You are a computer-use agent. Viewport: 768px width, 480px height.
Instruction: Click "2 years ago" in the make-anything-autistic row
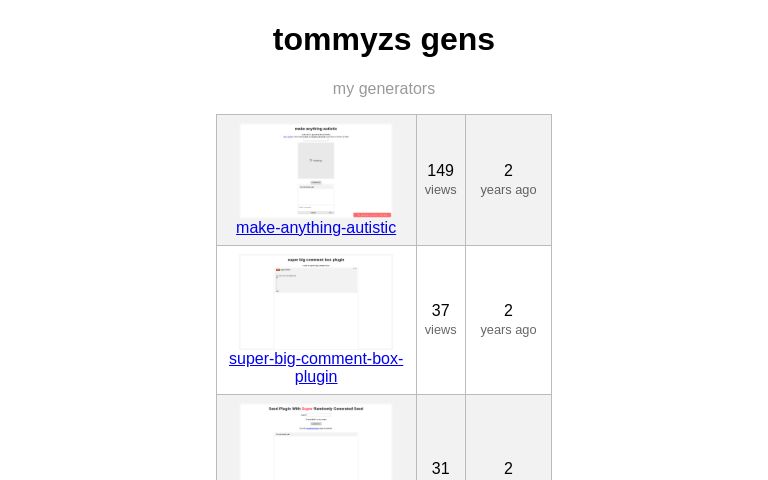pyautogui.click(x=508, y=179)
